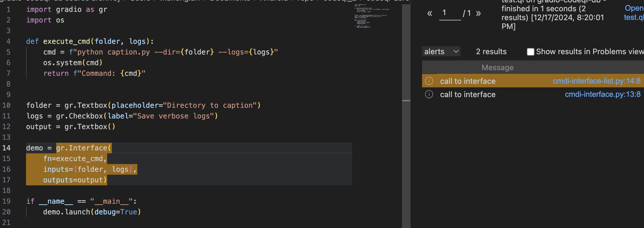644x228 pixels.
Task: Click the Message column header
Action: click(498, 68)
